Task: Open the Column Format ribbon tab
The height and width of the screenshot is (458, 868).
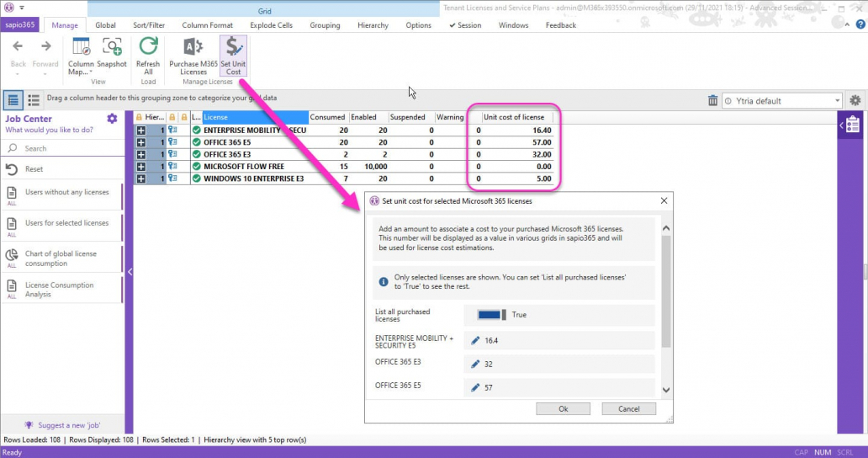Action: (207, 25)
